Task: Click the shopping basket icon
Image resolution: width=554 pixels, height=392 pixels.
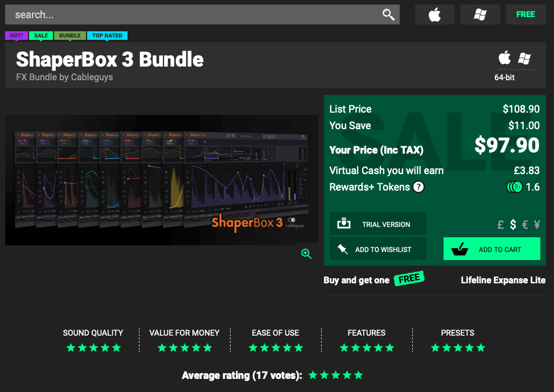Action: coord(459,249)
